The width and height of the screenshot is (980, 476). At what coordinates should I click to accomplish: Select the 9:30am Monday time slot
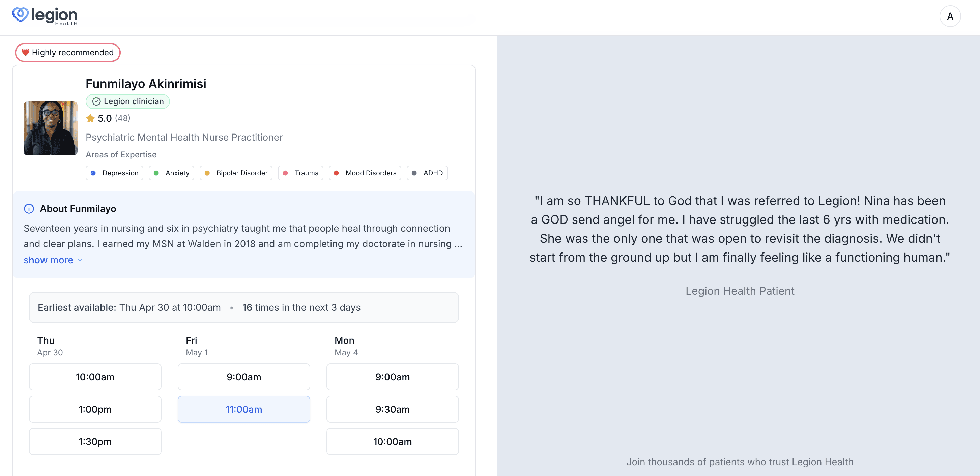392,409
